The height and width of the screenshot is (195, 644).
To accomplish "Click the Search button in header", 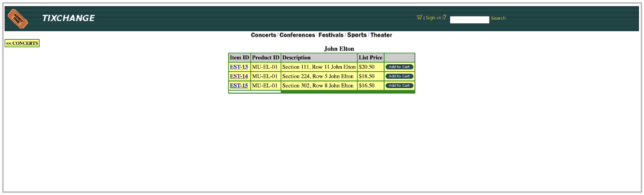I will (x=498, y=18).
